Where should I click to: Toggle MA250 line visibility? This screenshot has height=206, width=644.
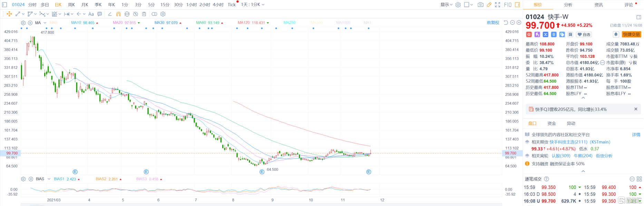289,23
